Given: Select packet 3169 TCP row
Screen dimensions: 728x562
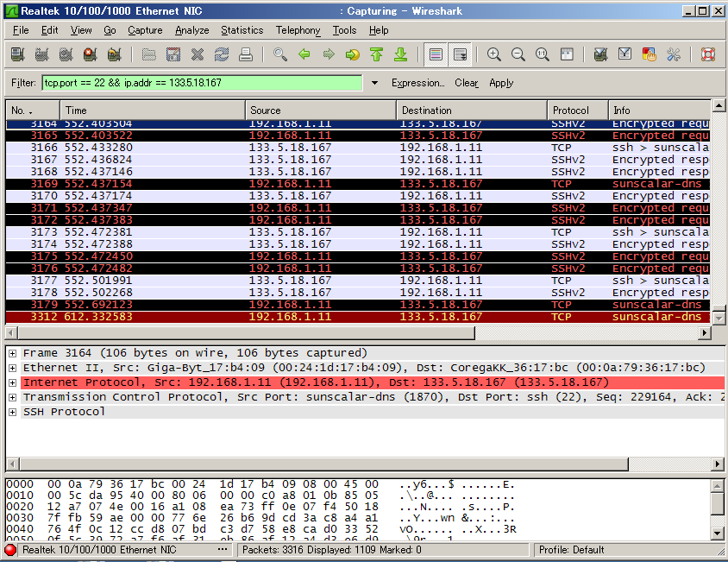Looking at the screenshot, I should (358, 184).
